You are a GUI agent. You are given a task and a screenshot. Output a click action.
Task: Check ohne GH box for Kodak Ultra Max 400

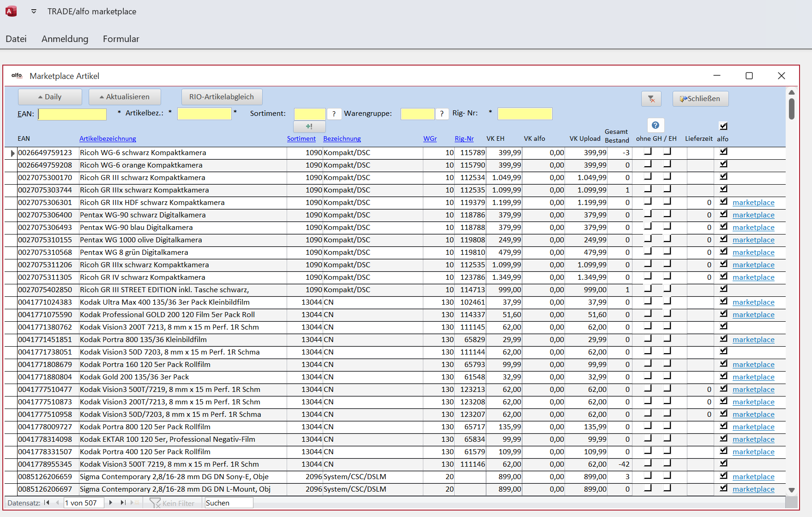click(x=648, y=301)
